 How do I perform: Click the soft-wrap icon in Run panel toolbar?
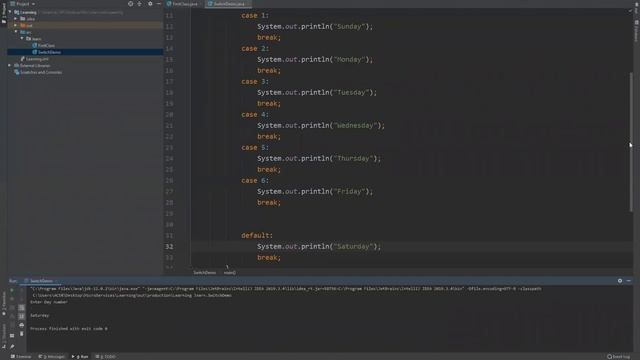click(22, 308)
